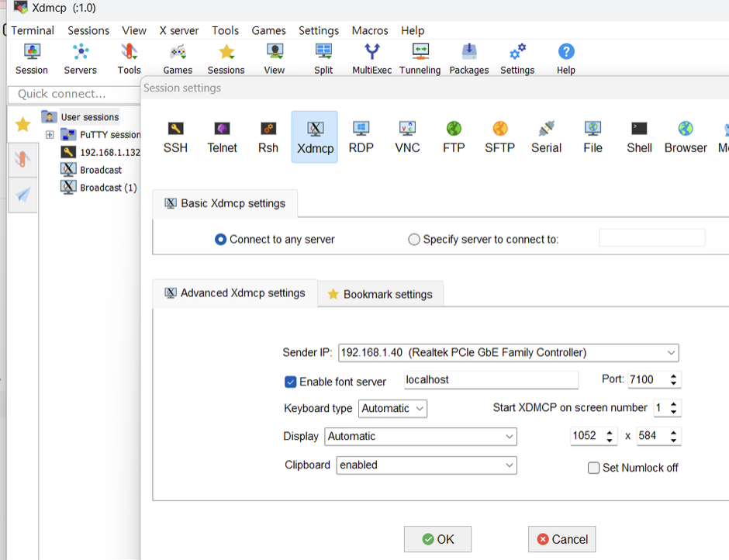
Task: Select the VNC session type
Action: 407,137
